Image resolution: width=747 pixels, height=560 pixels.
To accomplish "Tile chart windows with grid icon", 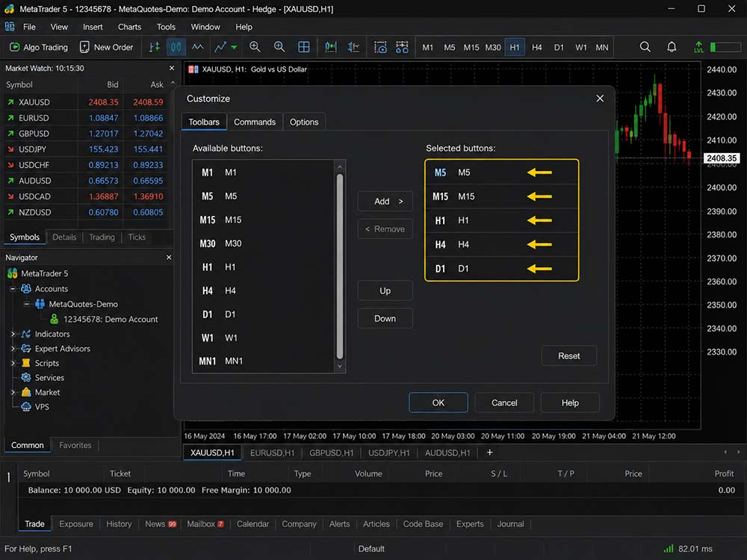I will pyautogui.click(x=303, y=46).
